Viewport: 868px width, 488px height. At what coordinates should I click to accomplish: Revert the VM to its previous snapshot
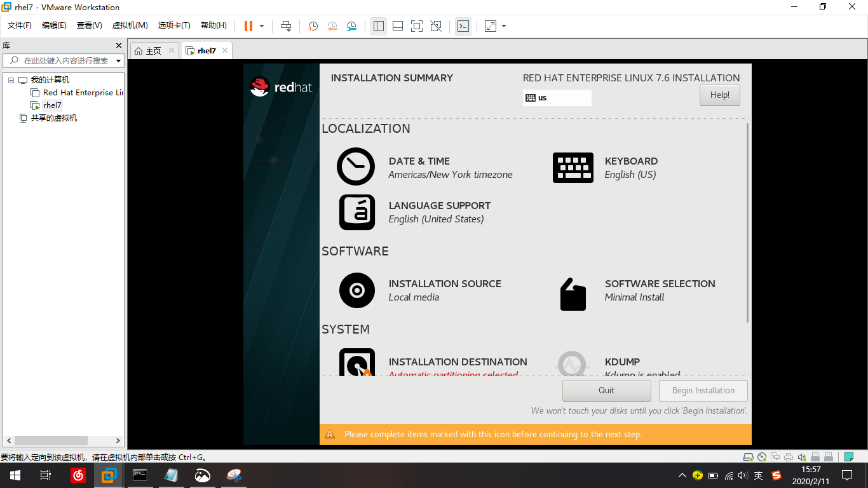coord(332,26)
